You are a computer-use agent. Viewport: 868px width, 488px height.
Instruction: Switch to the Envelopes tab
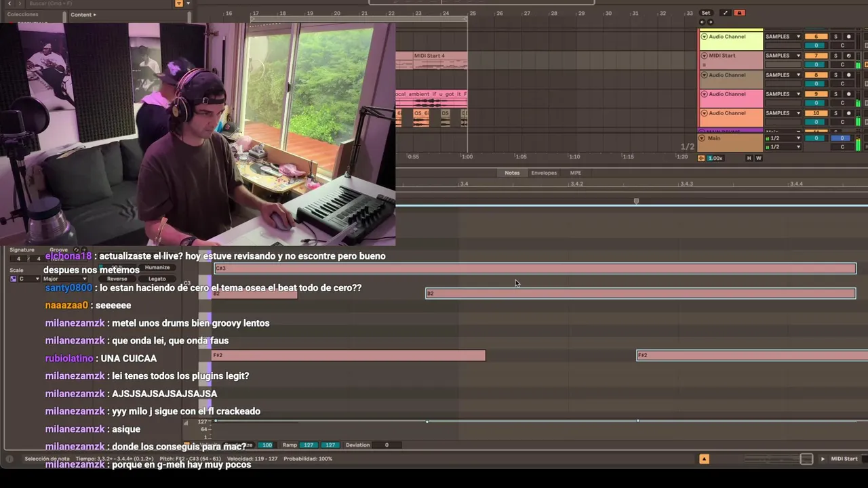[544, 173]
